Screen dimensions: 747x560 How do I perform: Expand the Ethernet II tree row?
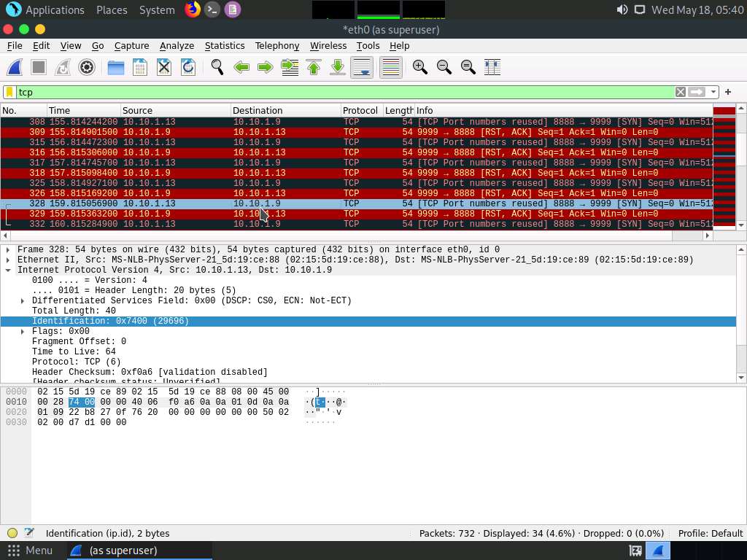tap(8, 260)
